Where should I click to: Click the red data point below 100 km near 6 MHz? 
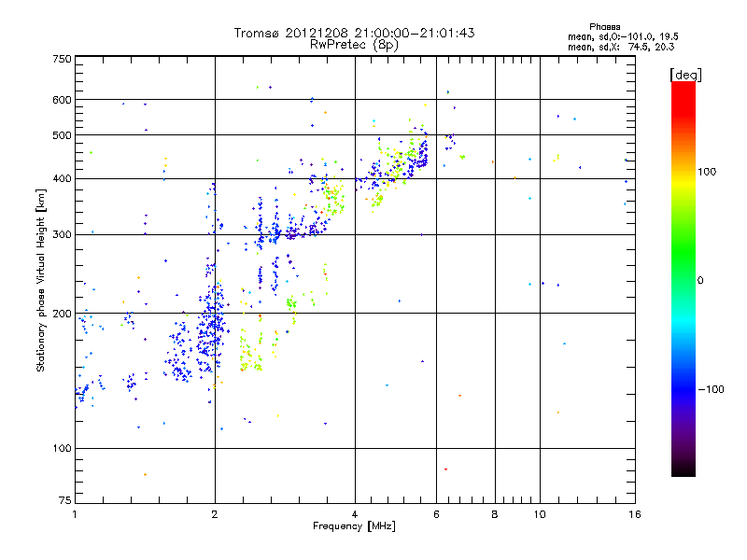(446, 469)
